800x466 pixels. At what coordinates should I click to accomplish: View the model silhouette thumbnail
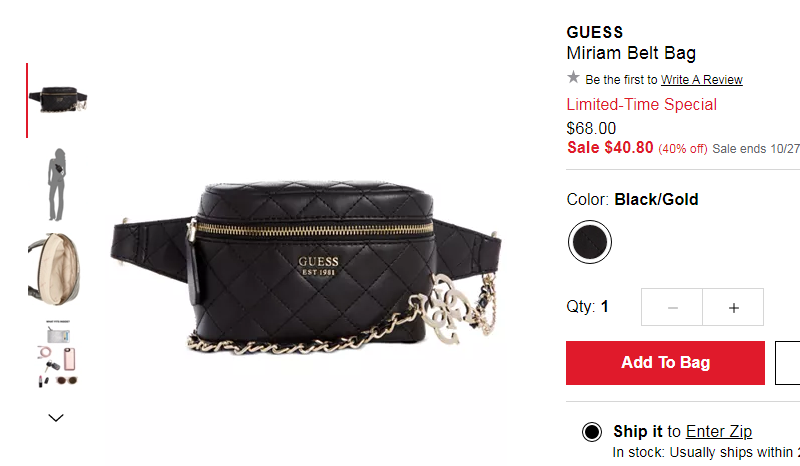pyautogui.click(x=57, y=185)
